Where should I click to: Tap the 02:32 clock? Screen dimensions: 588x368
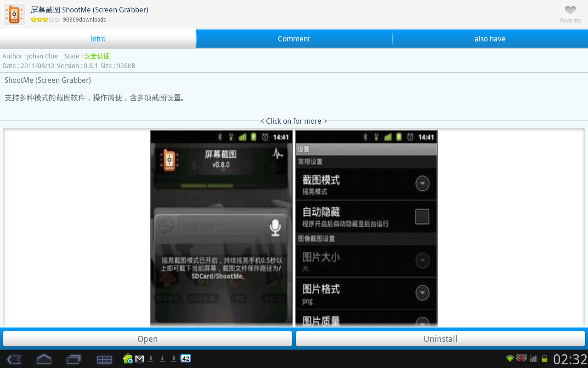pos(570,359)
